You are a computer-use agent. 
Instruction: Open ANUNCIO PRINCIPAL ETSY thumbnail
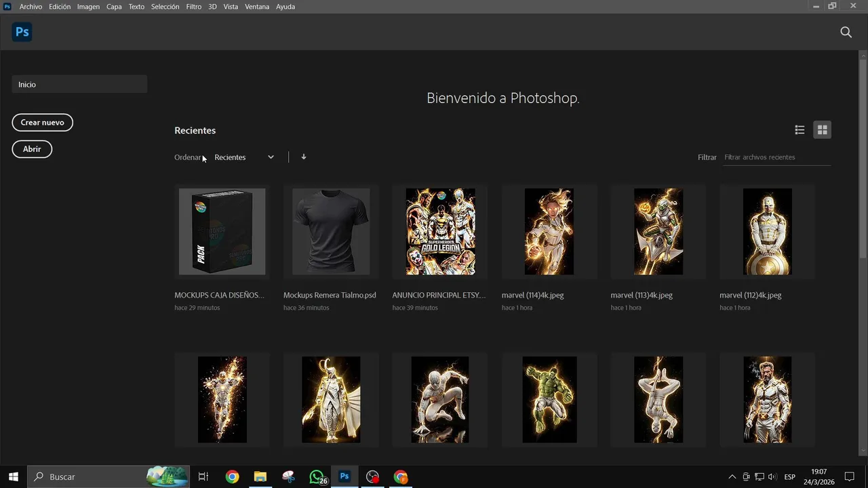pos(440,232)
